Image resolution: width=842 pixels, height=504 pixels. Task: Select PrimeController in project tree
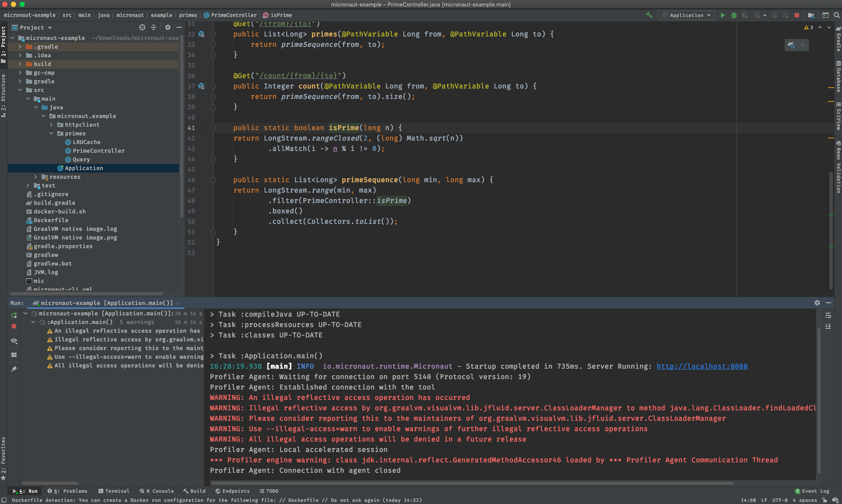pos(98,151)
